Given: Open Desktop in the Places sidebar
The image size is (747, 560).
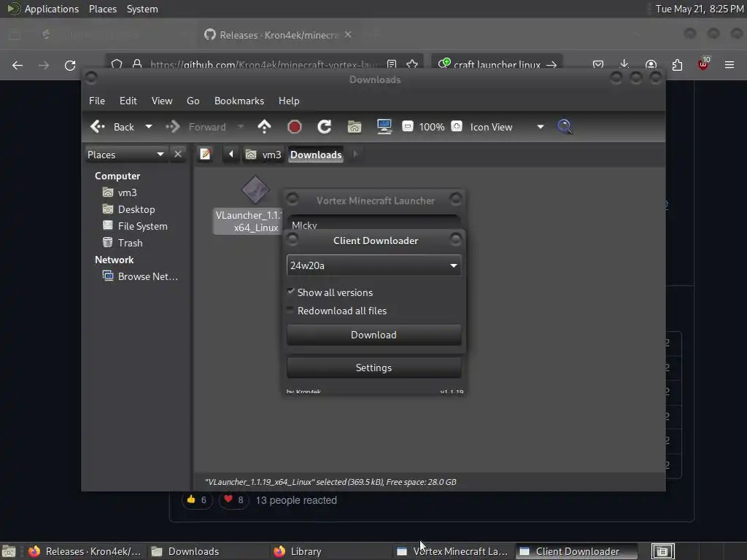Looking at the screenshot, I should pos(128,209).
